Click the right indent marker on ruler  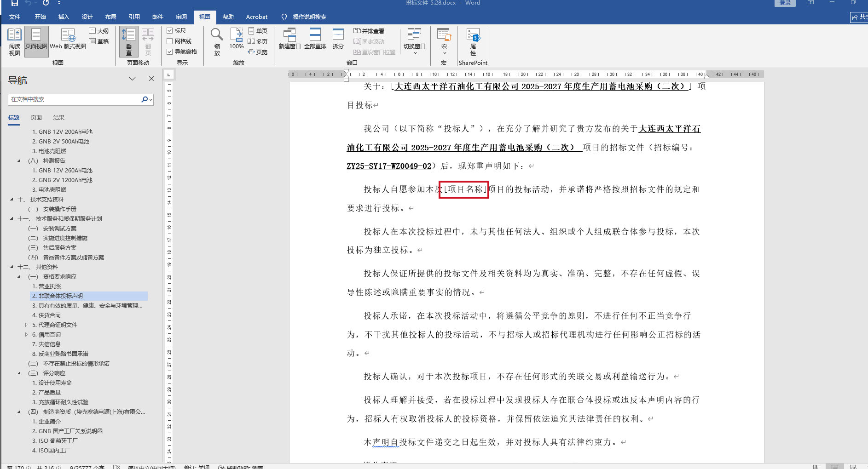click(706, 76)
